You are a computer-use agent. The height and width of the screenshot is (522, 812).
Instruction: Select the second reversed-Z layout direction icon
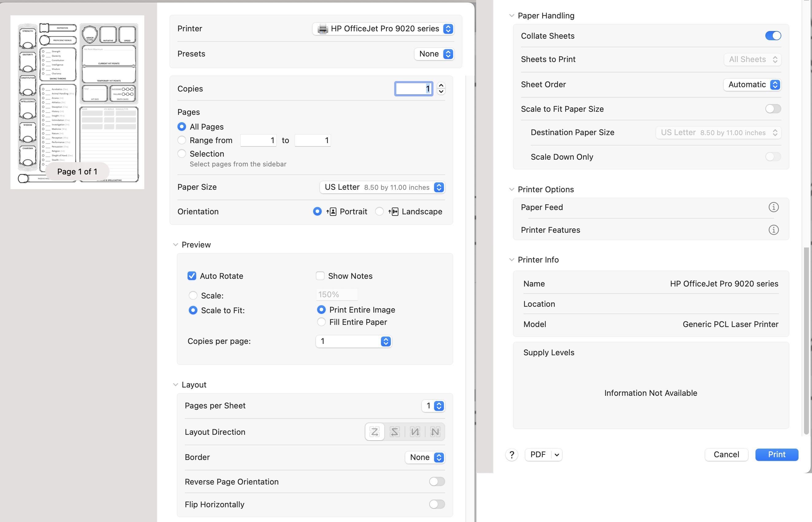click(394, 432)
